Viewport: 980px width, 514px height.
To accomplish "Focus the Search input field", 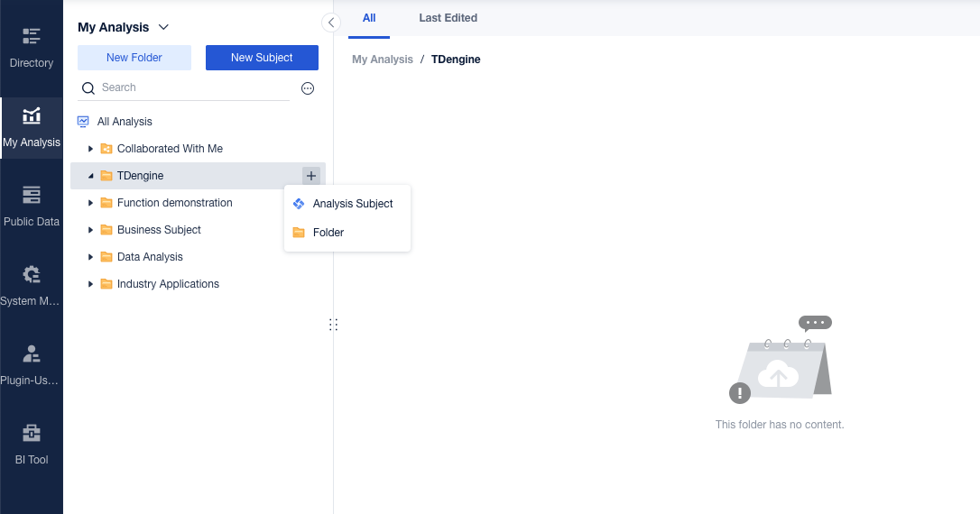I will [x=194, y=87].
